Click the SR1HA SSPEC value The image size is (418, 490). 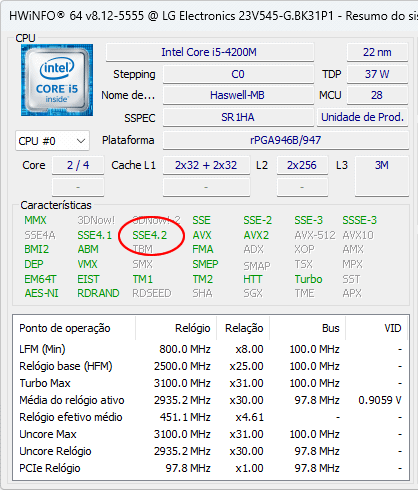pos(238,117)
